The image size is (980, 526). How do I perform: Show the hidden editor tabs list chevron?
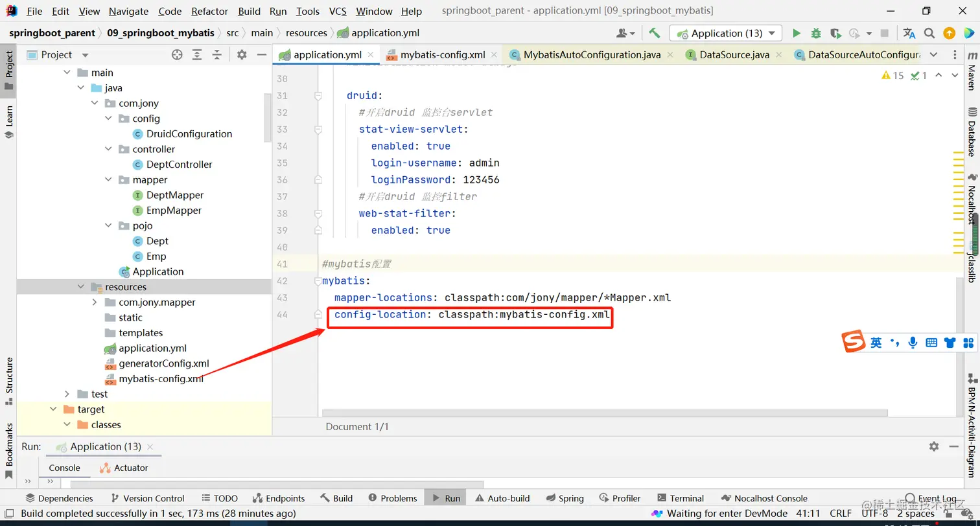coord(933,55)
